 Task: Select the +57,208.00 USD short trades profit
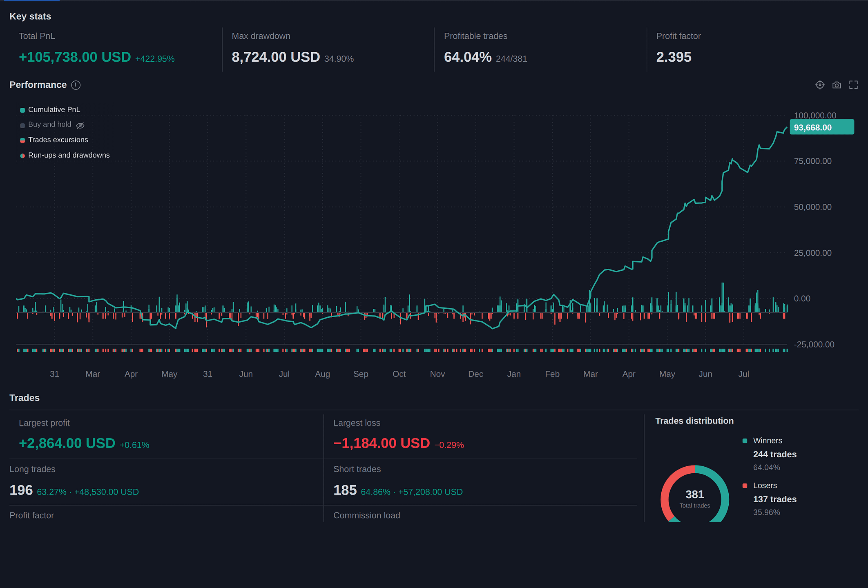(x=431, y=492)
